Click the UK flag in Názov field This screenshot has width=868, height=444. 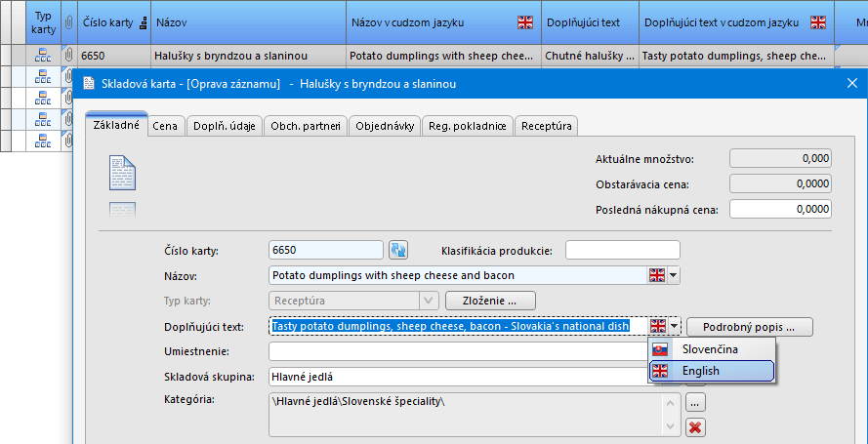click(x=657, y=276)
